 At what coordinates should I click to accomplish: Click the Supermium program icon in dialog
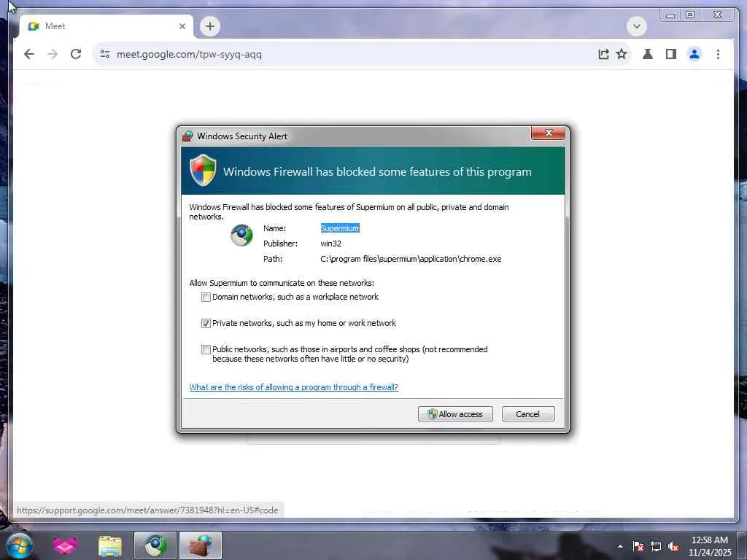(241, 235)
